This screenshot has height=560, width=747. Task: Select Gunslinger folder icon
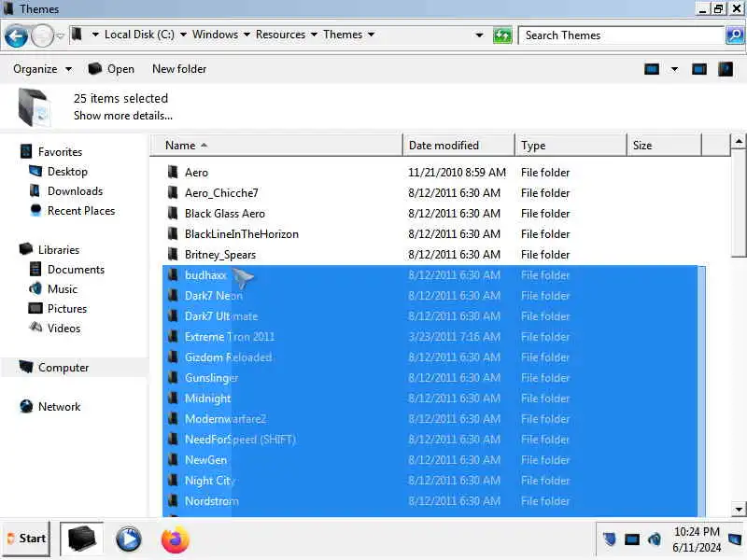point(173,377)
